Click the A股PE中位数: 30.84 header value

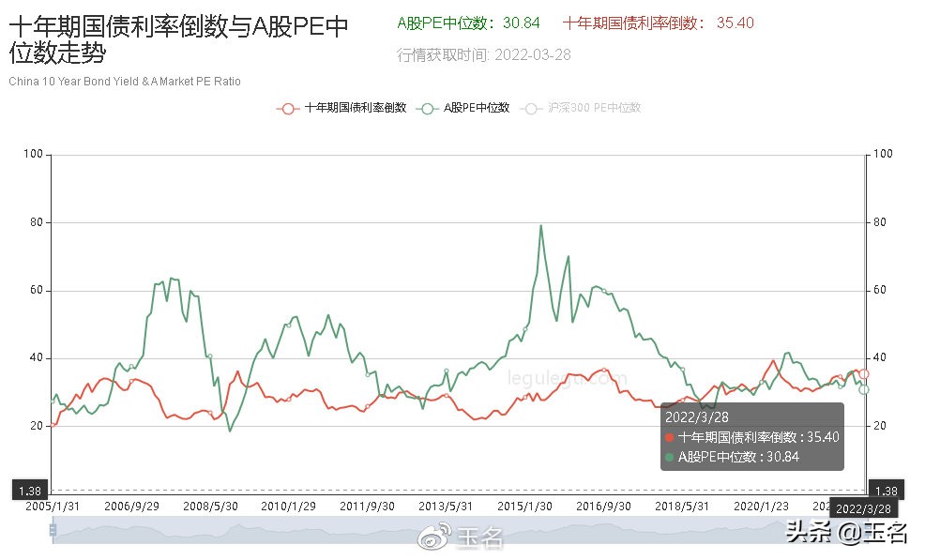click(469, 23)
